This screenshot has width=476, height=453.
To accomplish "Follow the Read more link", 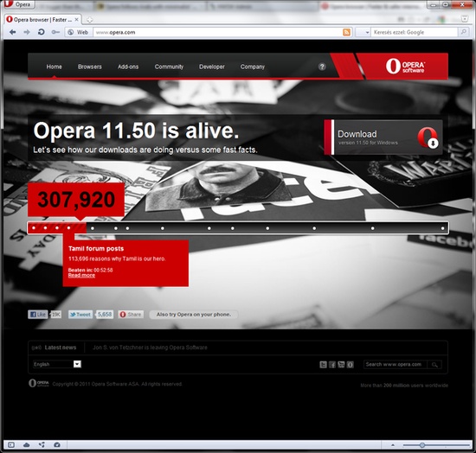I will point(81,275).
